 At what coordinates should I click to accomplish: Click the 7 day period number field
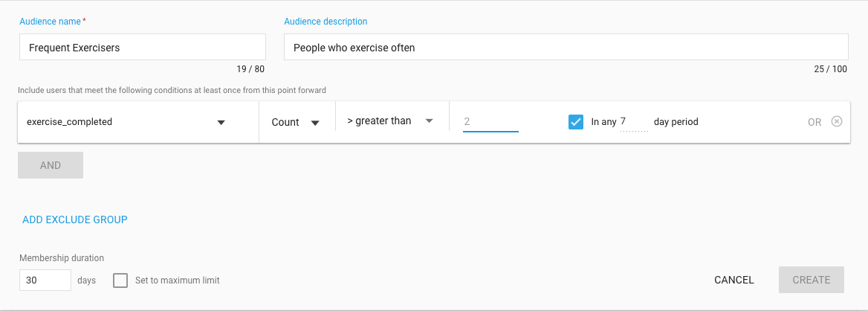click(x=634, y=121)
